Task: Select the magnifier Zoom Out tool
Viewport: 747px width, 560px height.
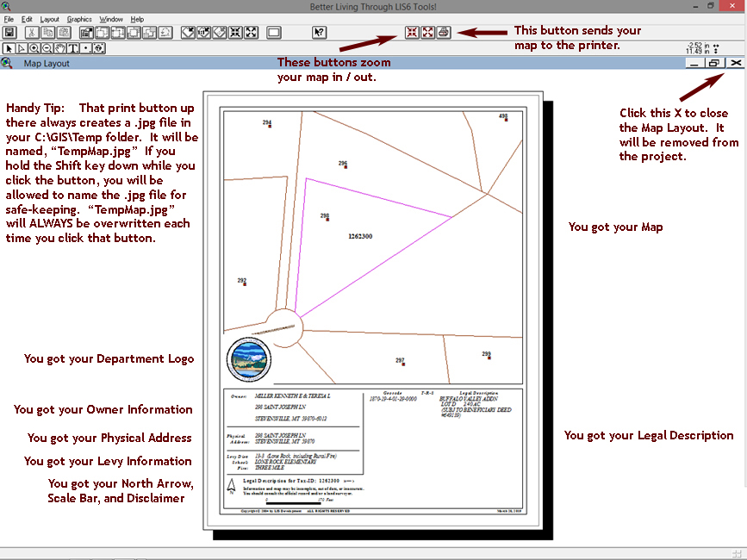Action: tap(47, 48)
